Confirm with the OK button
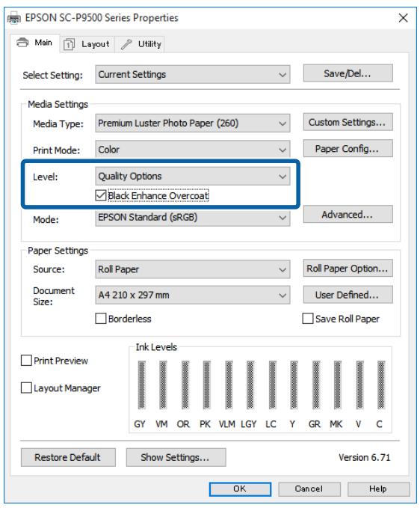Viewport: 420px width, 508px height. pyautogui.click(x=240, y=489)
